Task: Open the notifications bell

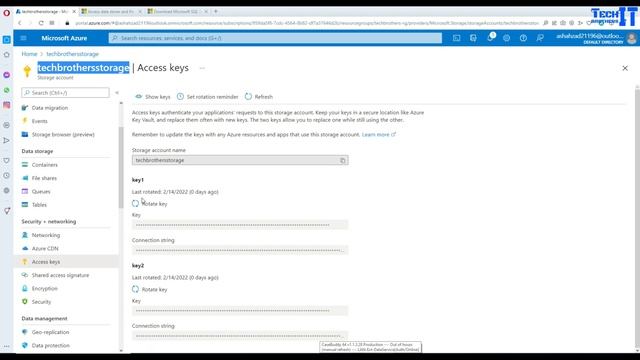Action: tap(490, 38)
